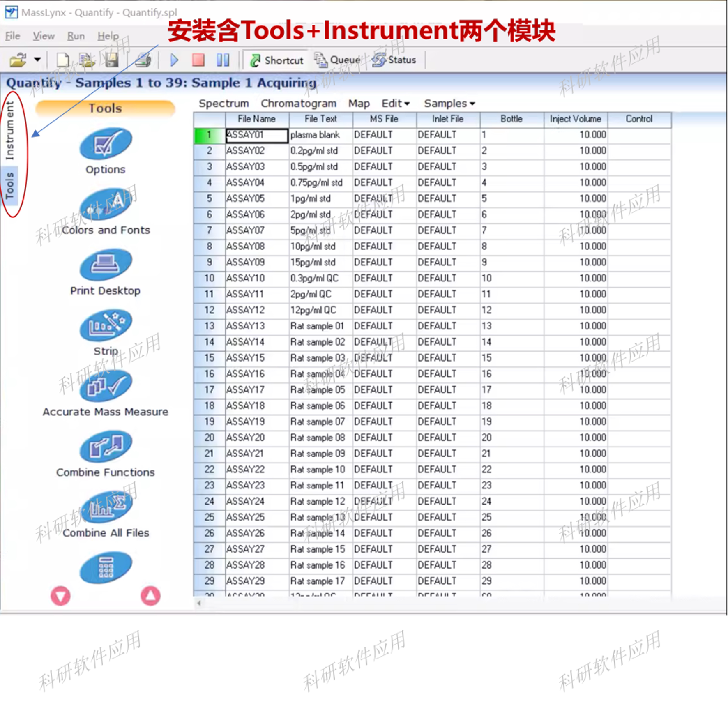Expand the Samples dropdown menu
Viewport: 728px width, 728px height.
point(449,104)
